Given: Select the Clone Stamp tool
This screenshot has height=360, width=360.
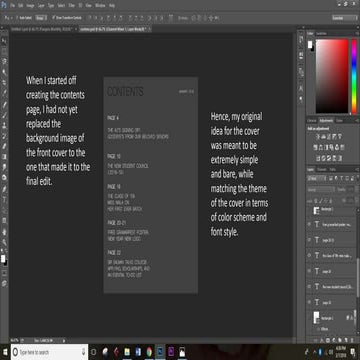Looking at the screenshot, I should 4,125.
